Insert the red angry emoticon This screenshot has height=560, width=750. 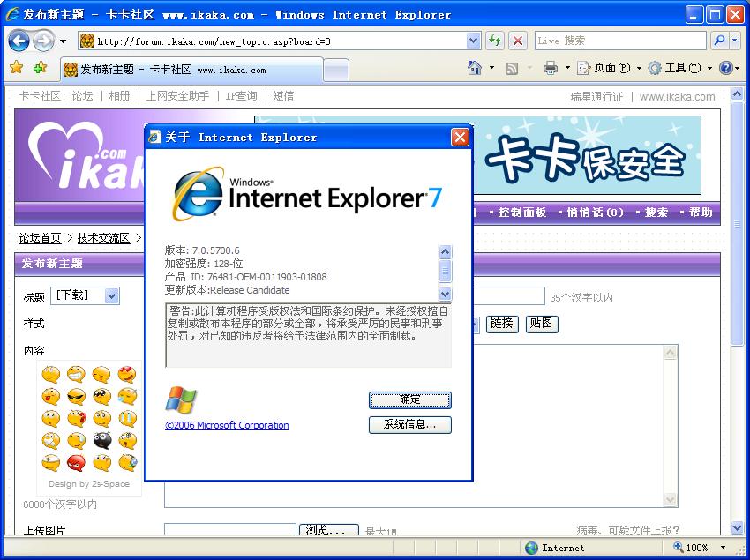(76, 463)
